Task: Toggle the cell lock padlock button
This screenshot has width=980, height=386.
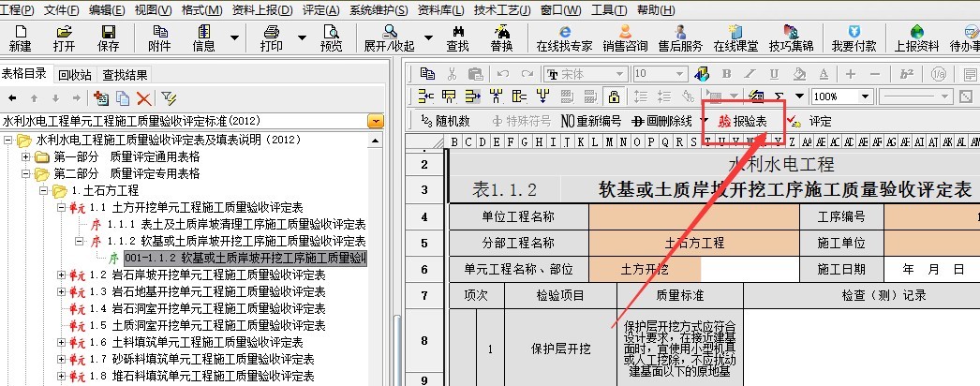Action: 614,96
